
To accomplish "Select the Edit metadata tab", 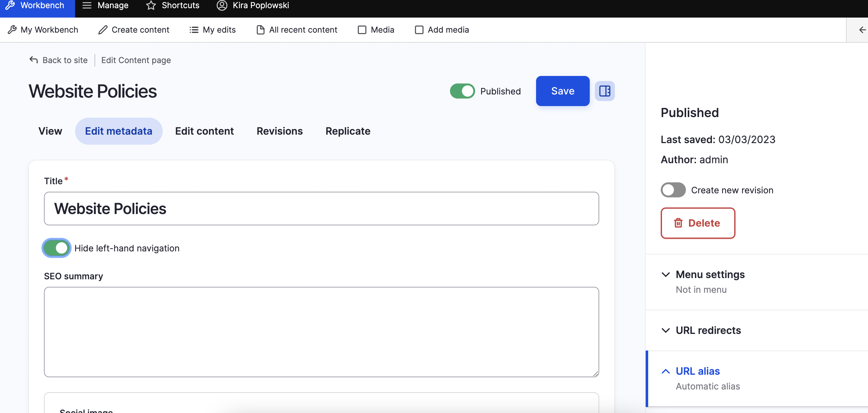I will click(118, 131).
